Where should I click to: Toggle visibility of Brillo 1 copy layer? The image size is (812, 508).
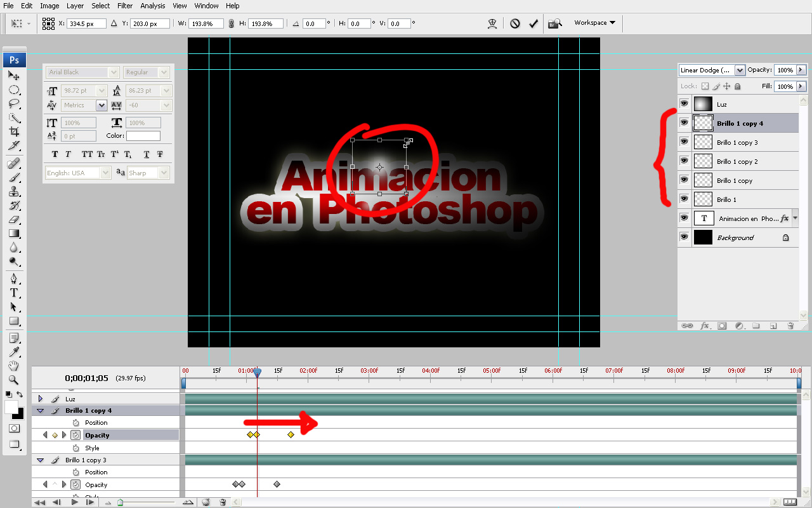[684, 180]
